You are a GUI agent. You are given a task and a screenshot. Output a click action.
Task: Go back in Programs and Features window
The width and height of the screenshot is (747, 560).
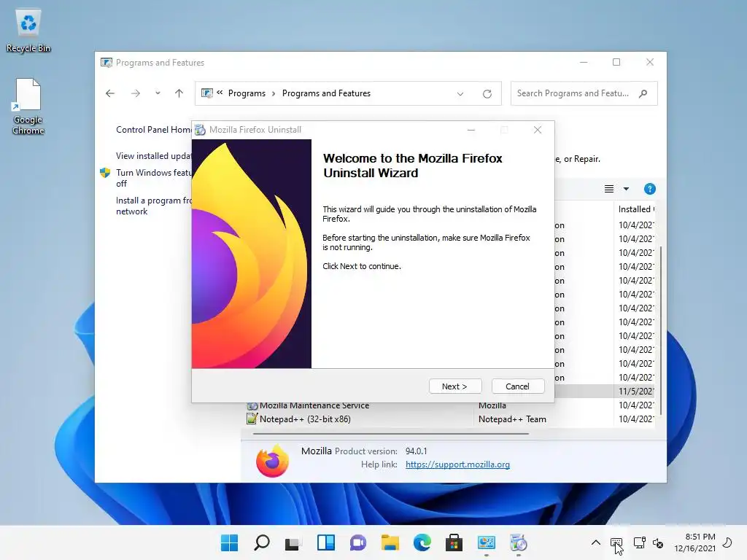[110, 93]
